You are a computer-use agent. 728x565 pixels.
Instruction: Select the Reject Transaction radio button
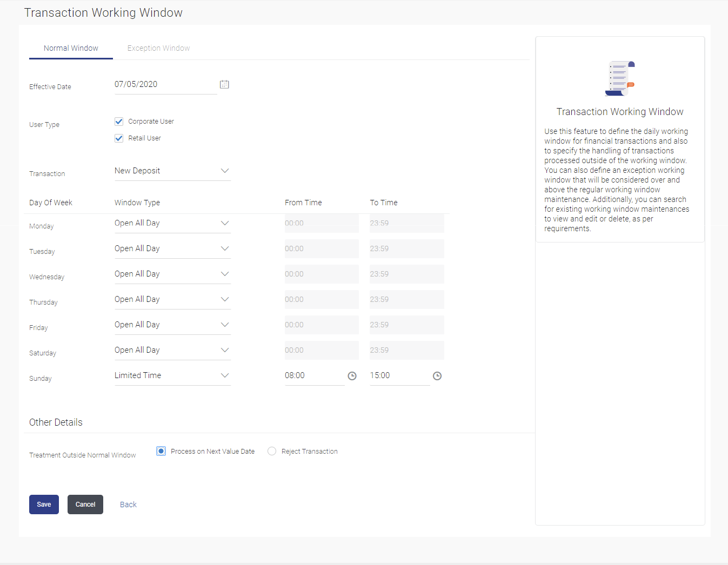coord(272,451)
